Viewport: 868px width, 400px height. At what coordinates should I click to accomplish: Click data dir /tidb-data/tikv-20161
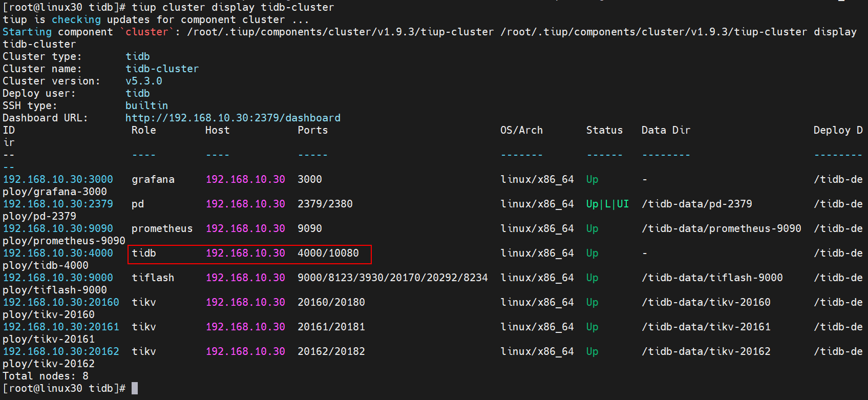(x=706, y=327)
